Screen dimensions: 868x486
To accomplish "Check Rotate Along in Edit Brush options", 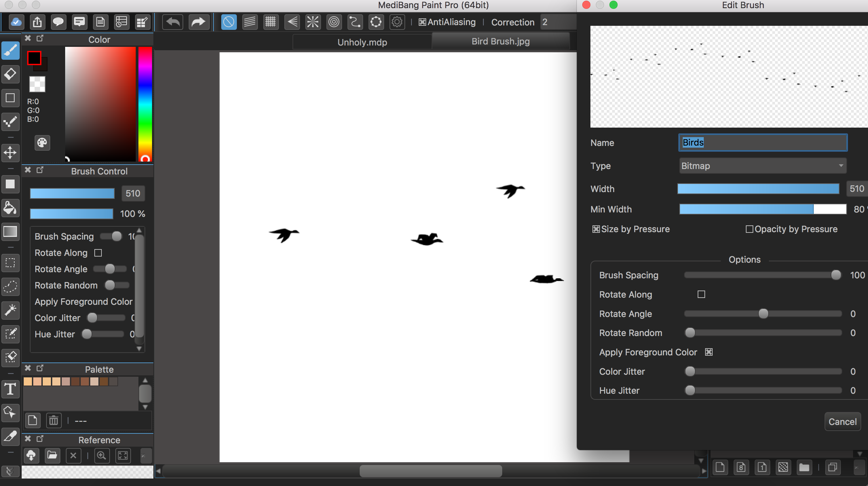I will pyautogui.click(x=701, y=295).
